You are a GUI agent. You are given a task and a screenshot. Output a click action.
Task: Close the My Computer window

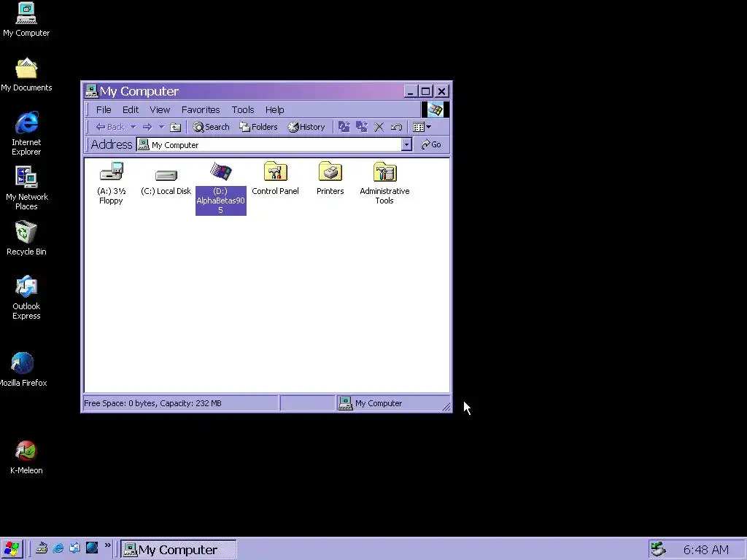tap(441, 91)
